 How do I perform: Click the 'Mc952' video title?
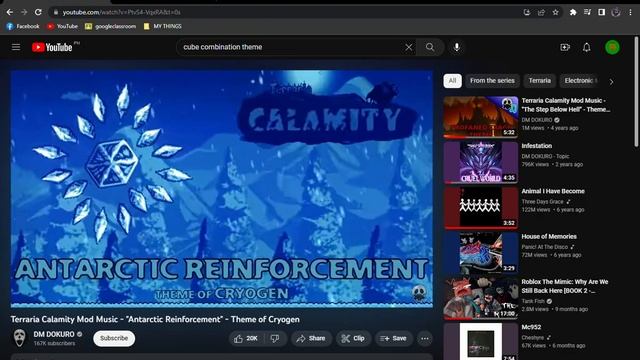tap(531, 327)
